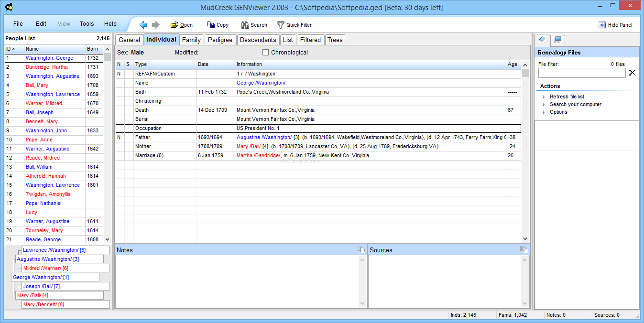Image resolution: width=644 pixels, height=323 pixels.
Task: Click the Type column header
Action: pos(165,64)
